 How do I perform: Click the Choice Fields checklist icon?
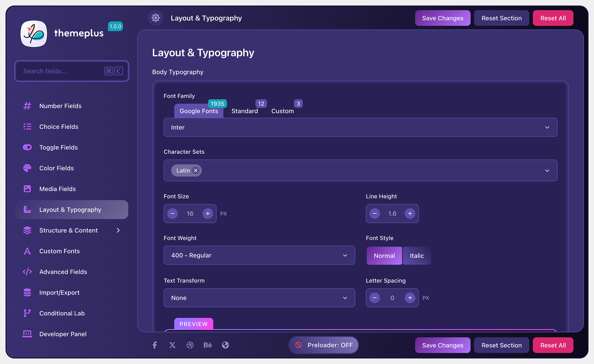point(27,127)
